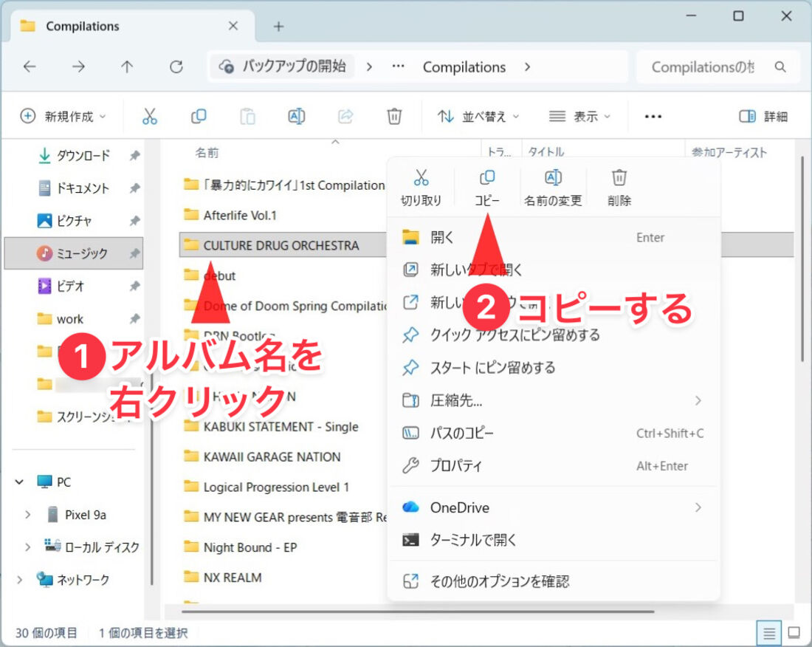Click 削除 delete icon in context menu
812x647 pixels.
point(619,178)
